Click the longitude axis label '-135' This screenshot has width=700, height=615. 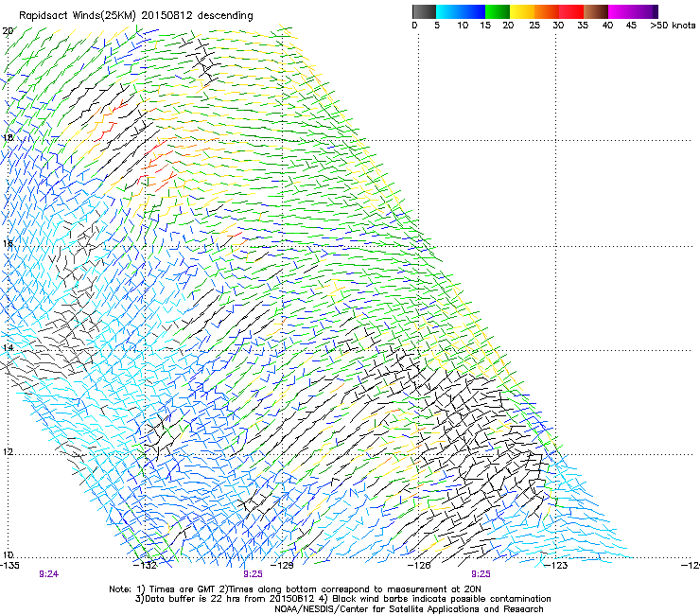[9, 566]
